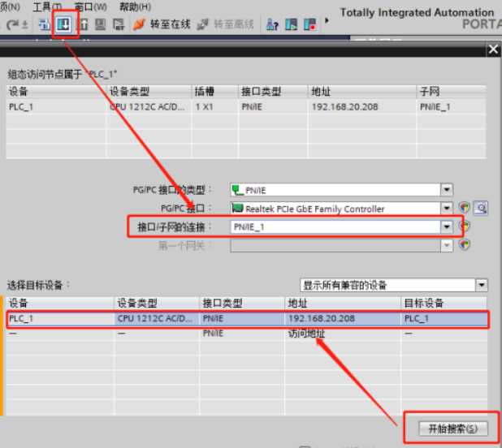Screen dimensions: 502x448
Task: Click 192.168.20.208 in upper access node table
Action: point(344,107)
